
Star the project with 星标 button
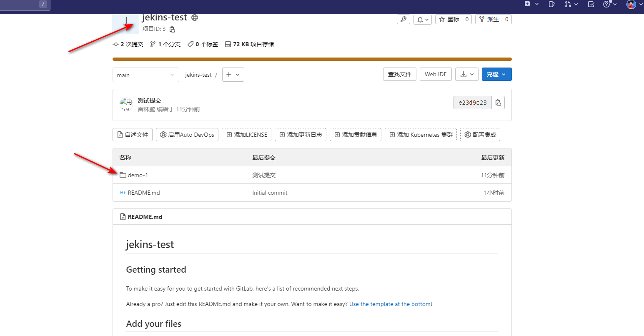click(449, 19)
